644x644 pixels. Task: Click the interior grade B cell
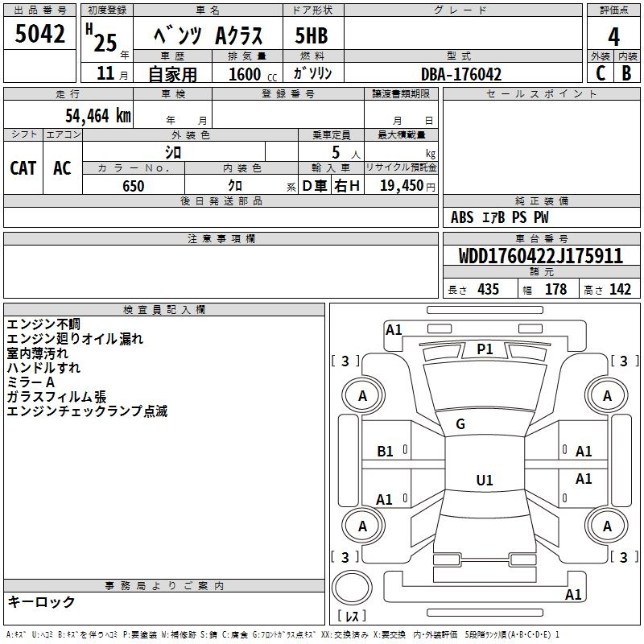tap(627, 73)
